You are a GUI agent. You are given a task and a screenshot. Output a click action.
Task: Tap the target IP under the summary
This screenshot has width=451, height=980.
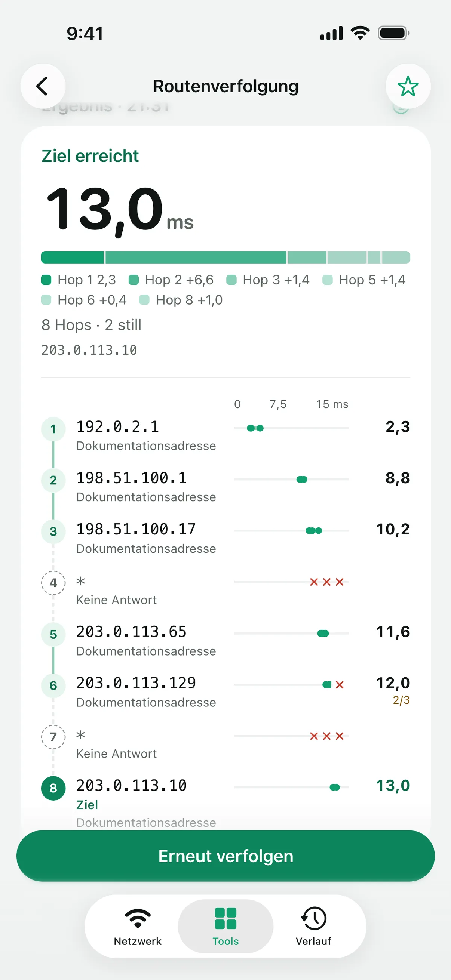pyautogui.click(x=89, y=350)
